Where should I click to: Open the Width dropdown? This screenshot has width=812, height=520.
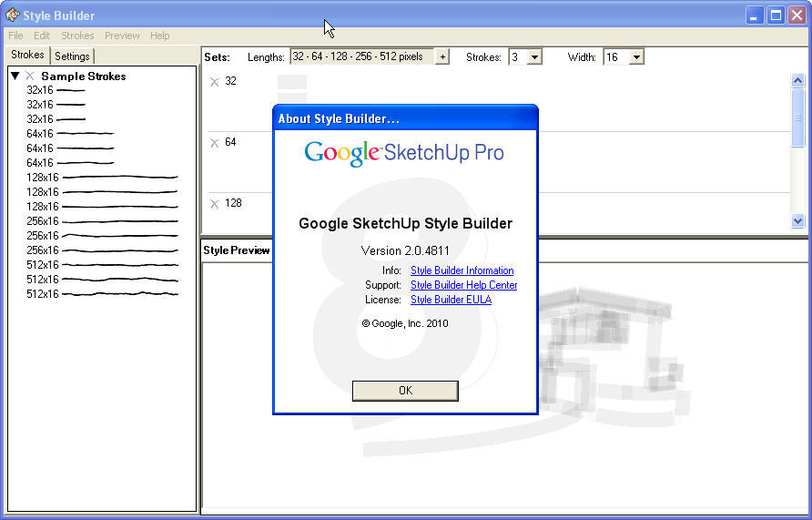click(637, 57)
